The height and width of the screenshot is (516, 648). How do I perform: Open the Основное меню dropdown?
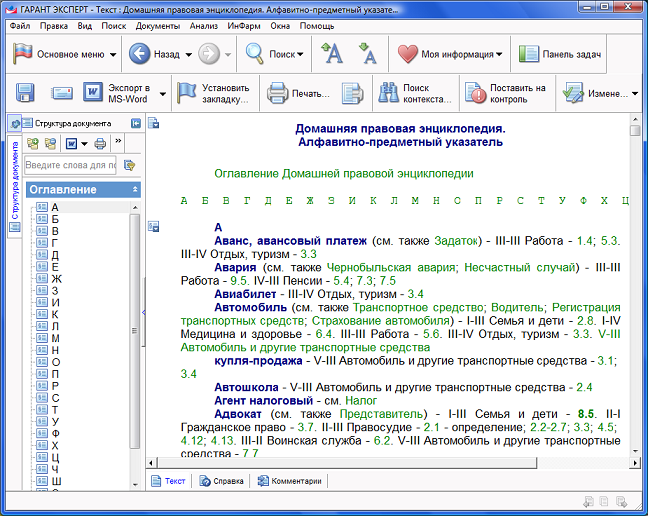pyautogui.click(x=112, y=54)
